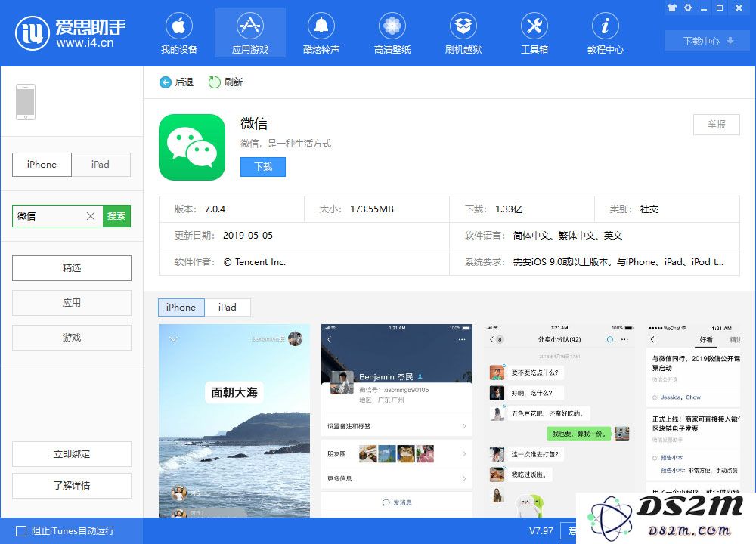Click the languages text 简体中文、繁体中文、英文
Screen dimensions: 756x544
pos(568,236)
